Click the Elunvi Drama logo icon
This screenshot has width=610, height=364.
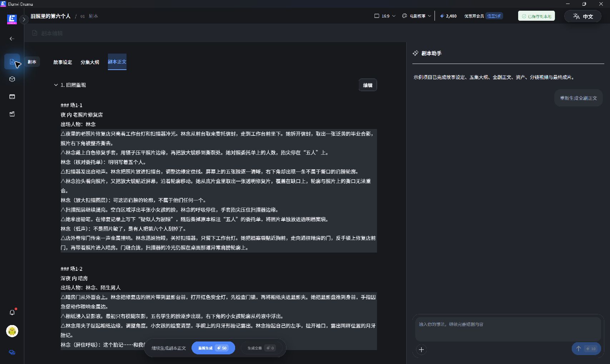(x=12, y=19)
